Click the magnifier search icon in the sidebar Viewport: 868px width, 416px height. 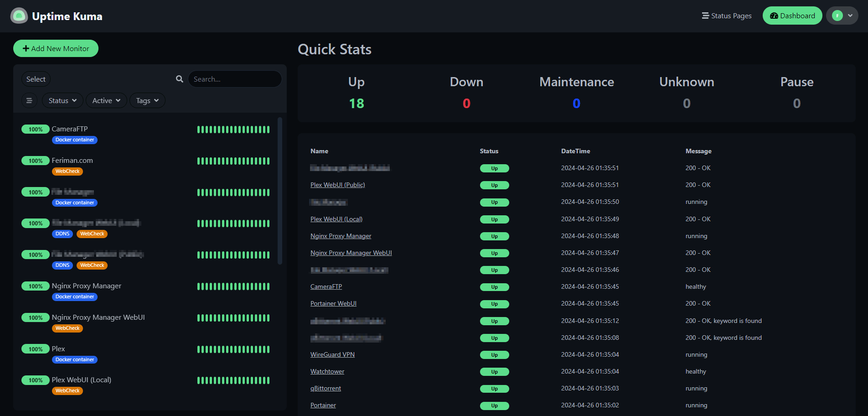[x=179, y=78]
